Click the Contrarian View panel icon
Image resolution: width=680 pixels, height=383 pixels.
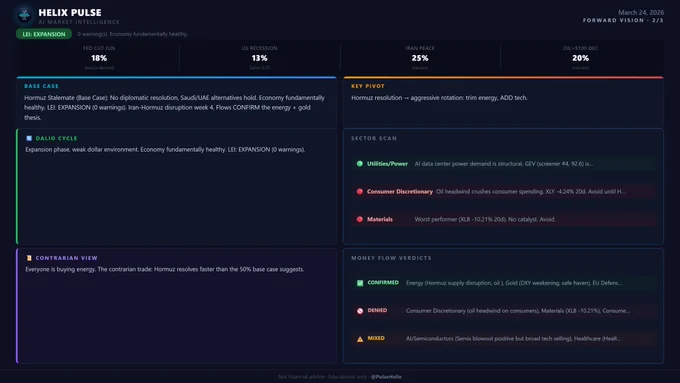pos(29,258)
